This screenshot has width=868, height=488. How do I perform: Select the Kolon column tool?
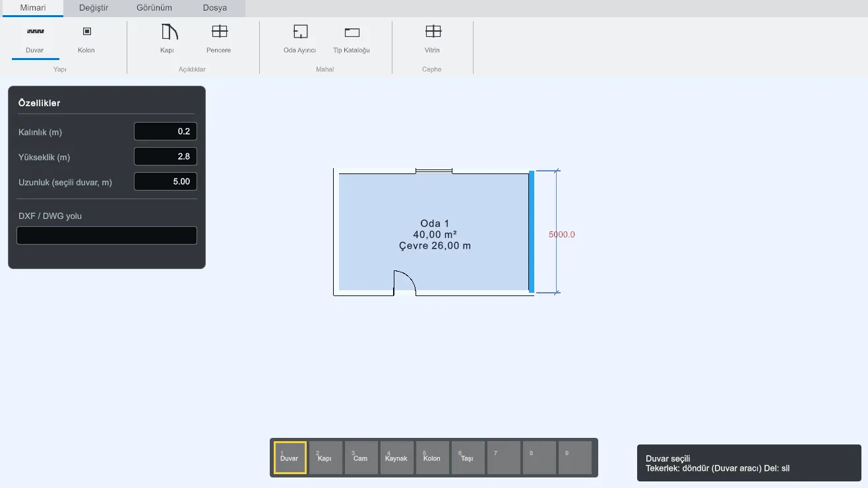[86, 40]
